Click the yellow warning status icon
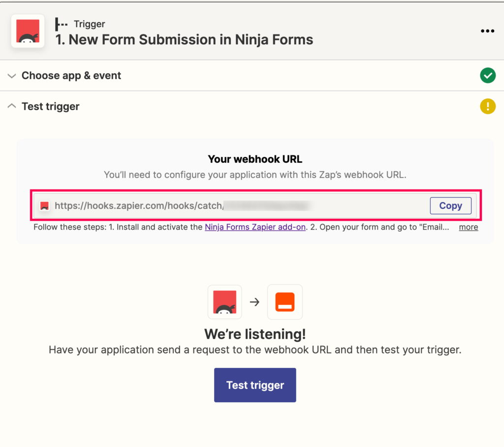This screenshot has height=447, width=504. tap(488, 106)
